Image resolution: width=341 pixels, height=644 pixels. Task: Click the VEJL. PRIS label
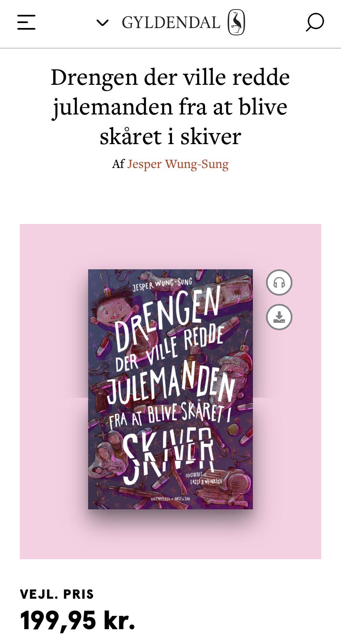(57, 594)
